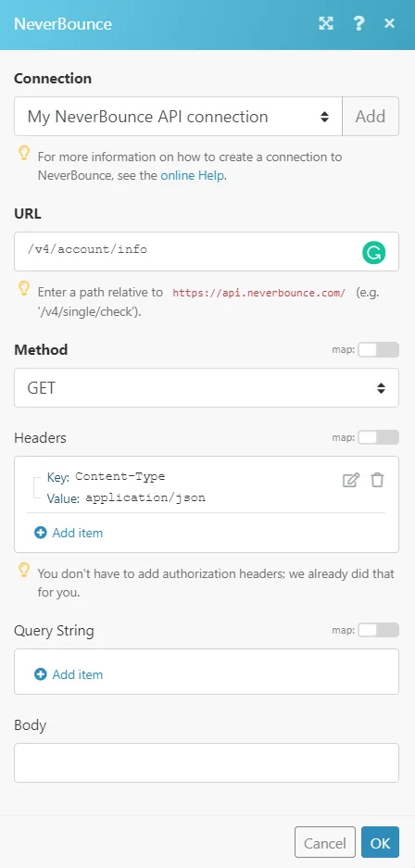415x868 pixels.
Task: Open the connection dropdown list
Action: 178,116
